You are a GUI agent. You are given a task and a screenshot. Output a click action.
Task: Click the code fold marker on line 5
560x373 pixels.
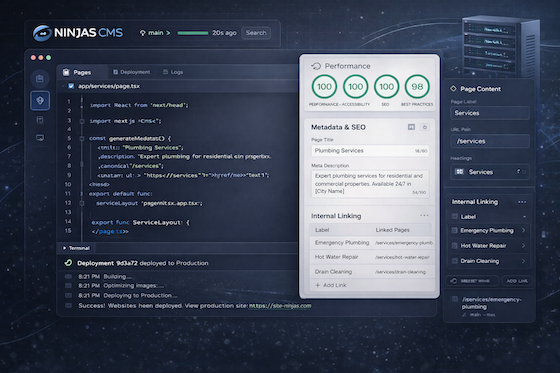click(x=82, y=138)
